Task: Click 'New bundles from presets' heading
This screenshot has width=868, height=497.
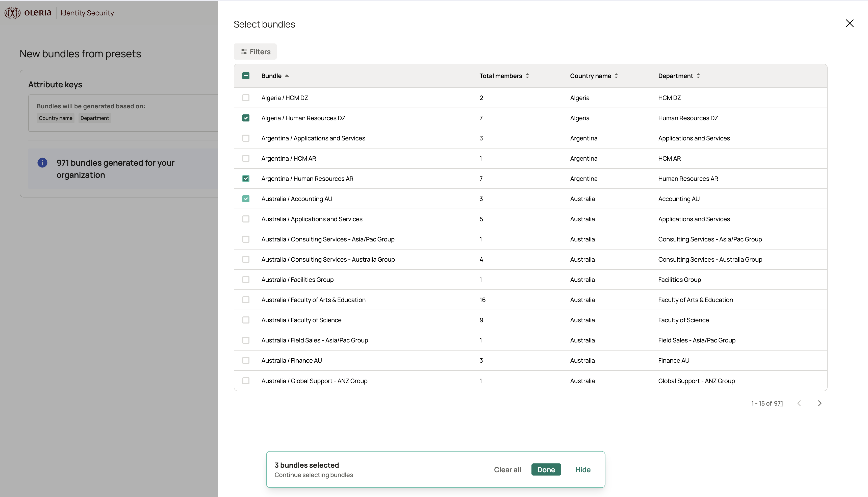Action: (x=80, y=54)
